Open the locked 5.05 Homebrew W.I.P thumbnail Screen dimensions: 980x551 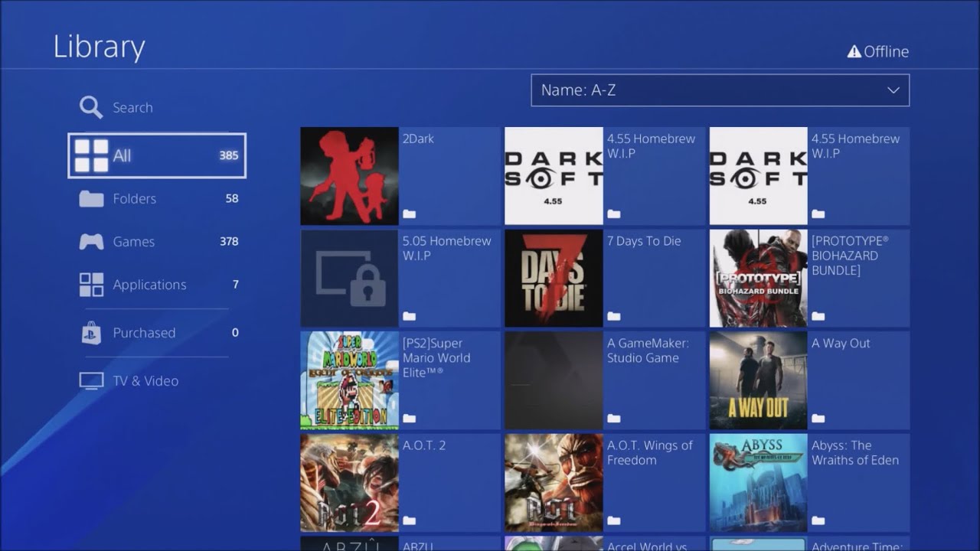point(349,278)
